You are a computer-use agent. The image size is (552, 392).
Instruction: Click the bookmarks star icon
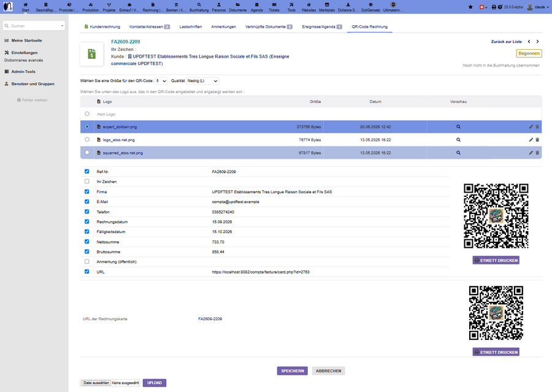click(470, 7)
